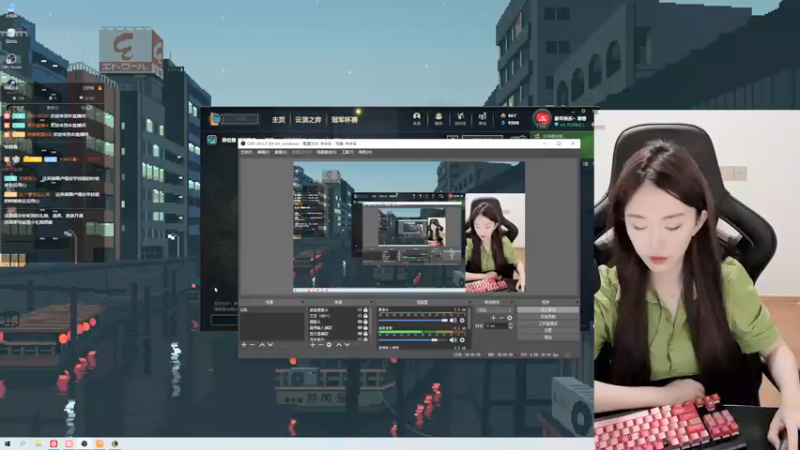This screenshot has width=800, height=450.
Task: Open settings gear of the second mixer track
Action: point(462,340)
